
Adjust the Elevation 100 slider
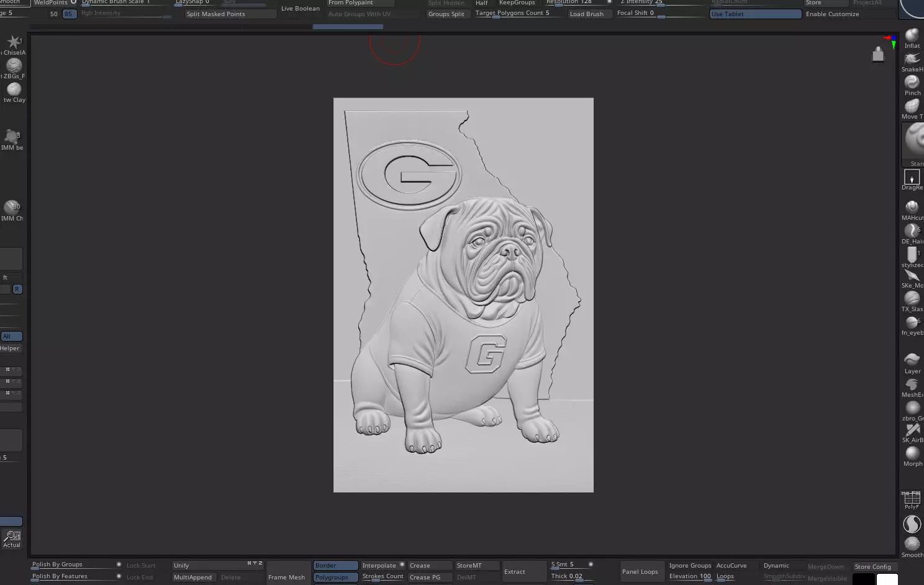pos(690,577)
